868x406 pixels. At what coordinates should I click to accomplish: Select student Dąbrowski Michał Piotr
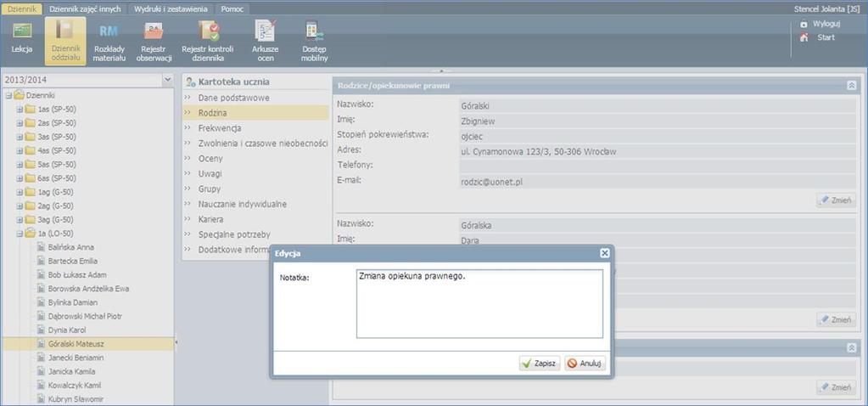point(85,316)
